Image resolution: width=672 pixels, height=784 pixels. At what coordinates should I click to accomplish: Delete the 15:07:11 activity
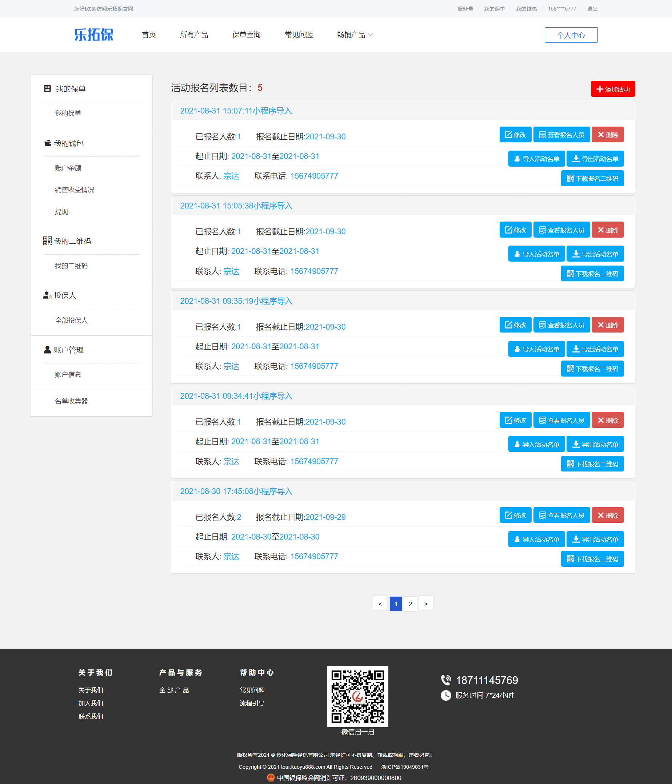coord(608,135)
